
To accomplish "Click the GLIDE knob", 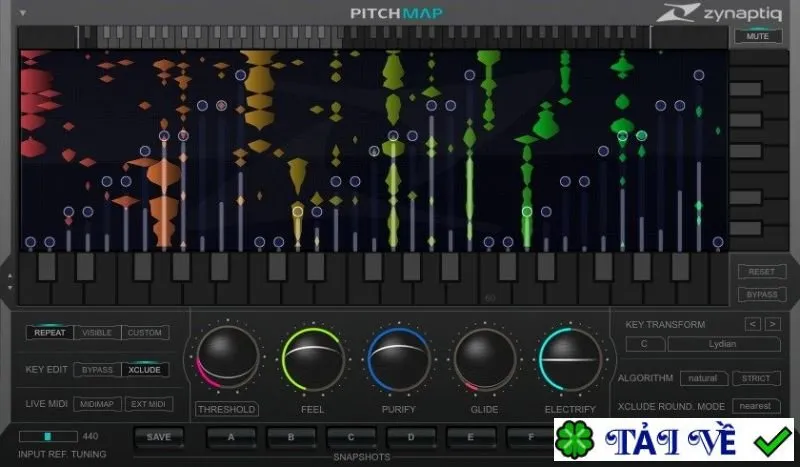I will pyautogui.click(x=484, y=359).
